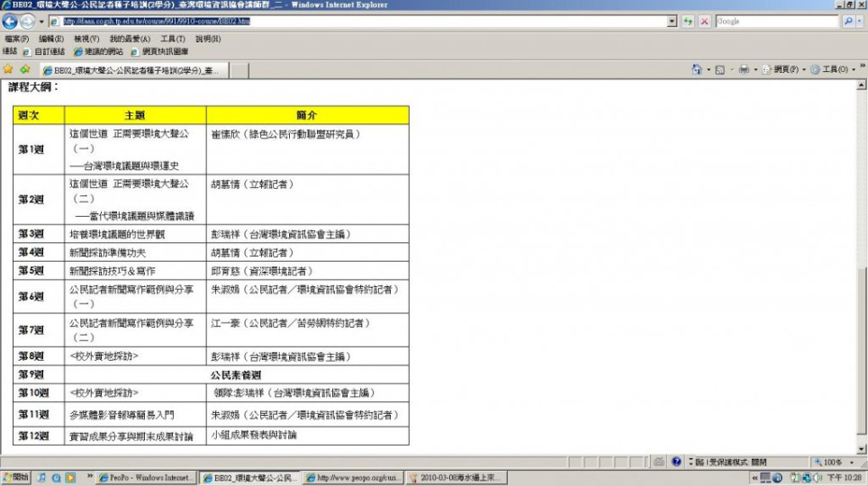868x486 pixels.
Task: Click the browser Back button
Action: (10, 22)
